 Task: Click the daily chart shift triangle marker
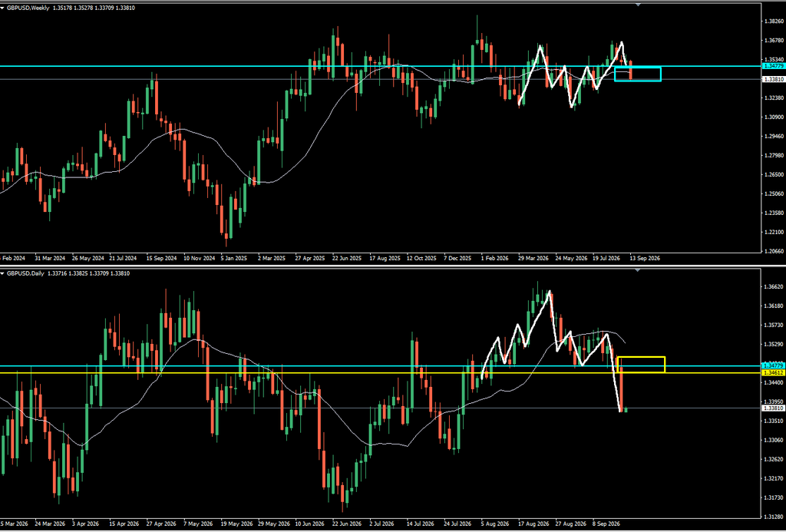pos(638,269)
